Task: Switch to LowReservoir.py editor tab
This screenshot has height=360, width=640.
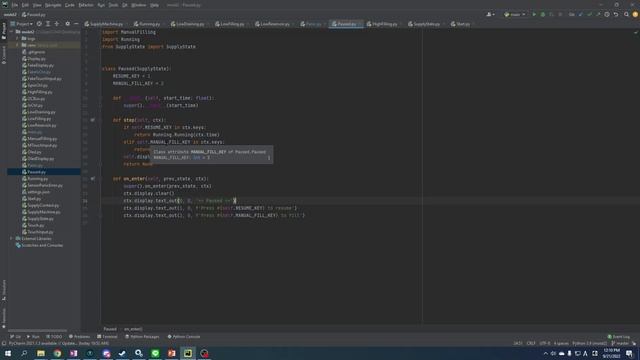Action: point(275,24)
